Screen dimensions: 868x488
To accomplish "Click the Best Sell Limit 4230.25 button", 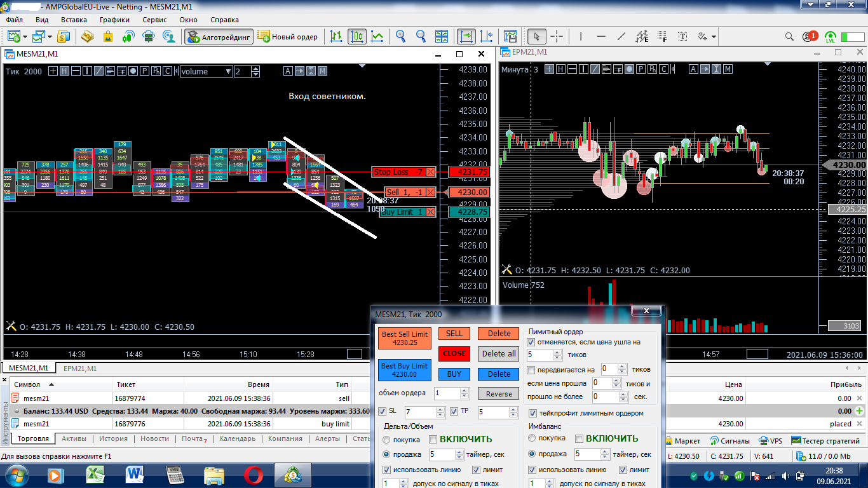I will [x=405, y=338].
